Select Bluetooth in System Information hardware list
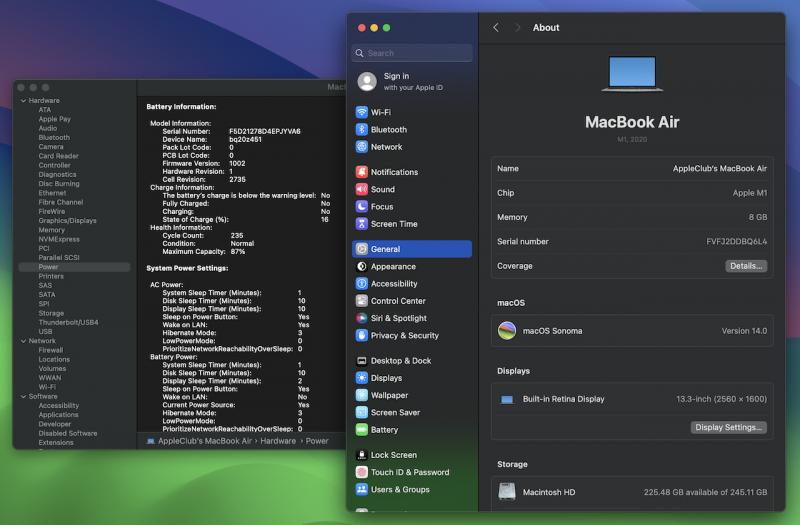Screen dimensions: 800x525 pos(54,138)
